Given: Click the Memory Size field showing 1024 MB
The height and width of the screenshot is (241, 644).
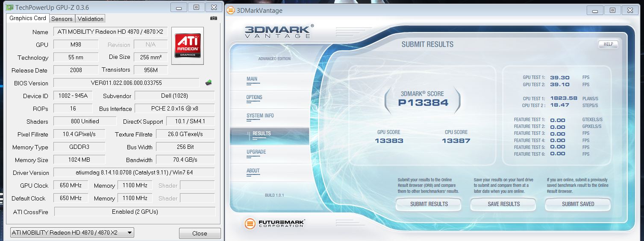Looking at the screenshot, I should click(x=79, y=160).
